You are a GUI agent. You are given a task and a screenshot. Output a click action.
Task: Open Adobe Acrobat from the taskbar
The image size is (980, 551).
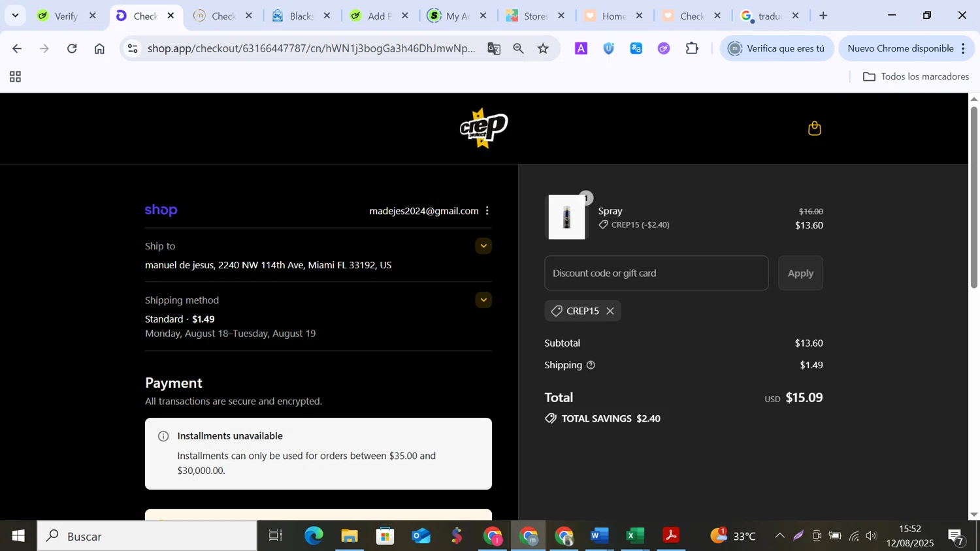coord(671,536)
